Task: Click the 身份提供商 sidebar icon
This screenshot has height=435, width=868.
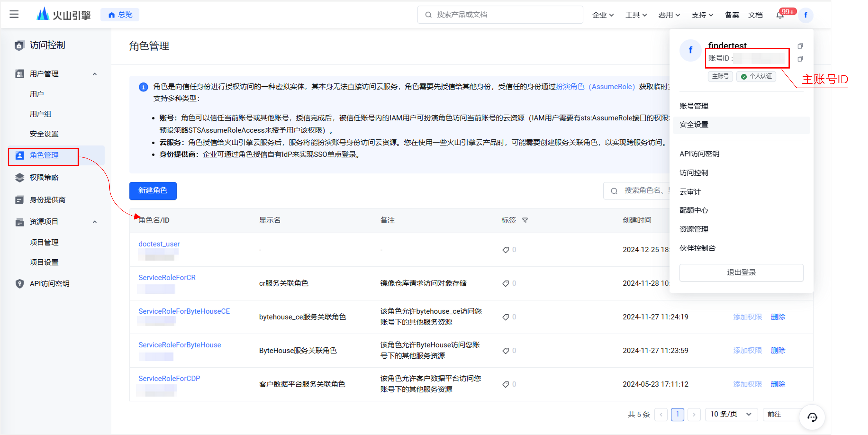Action: pos(20,200)
